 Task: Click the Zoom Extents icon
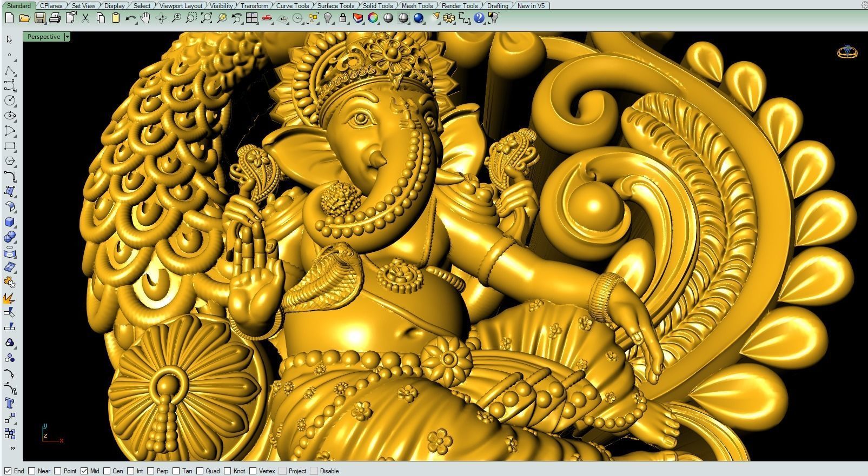[x=206, y=18]
